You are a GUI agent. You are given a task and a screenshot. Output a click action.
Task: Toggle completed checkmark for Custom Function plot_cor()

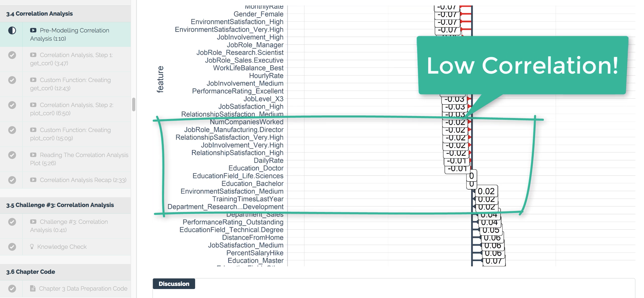point(12,130)
